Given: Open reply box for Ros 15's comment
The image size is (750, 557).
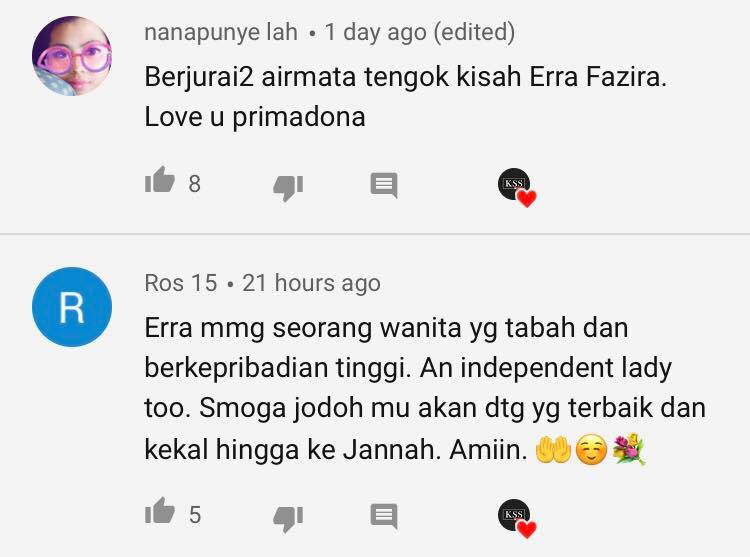Looking at the screenshot, I should click(384, 516).
